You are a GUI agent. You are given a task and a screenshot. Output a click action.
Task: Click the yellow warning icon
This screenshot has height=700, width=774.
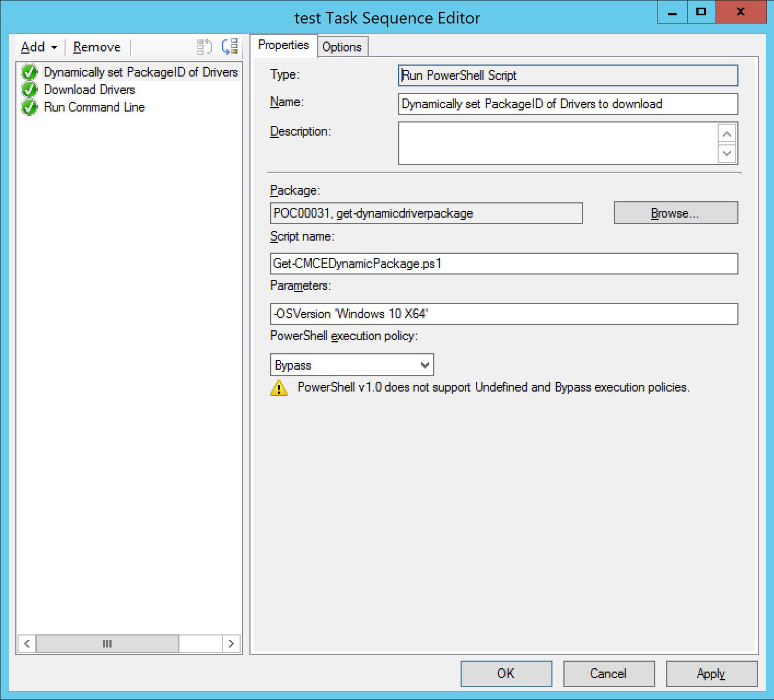click(x=279, y=388)
